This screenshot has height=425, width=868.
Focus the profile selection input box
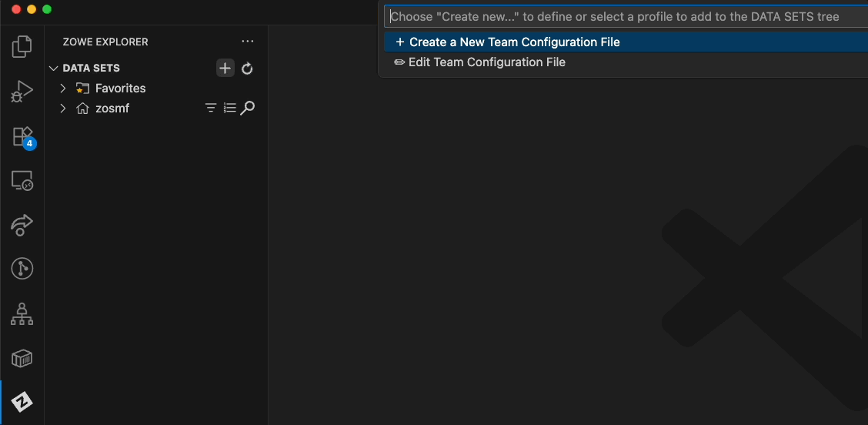(x=626, y=17)
